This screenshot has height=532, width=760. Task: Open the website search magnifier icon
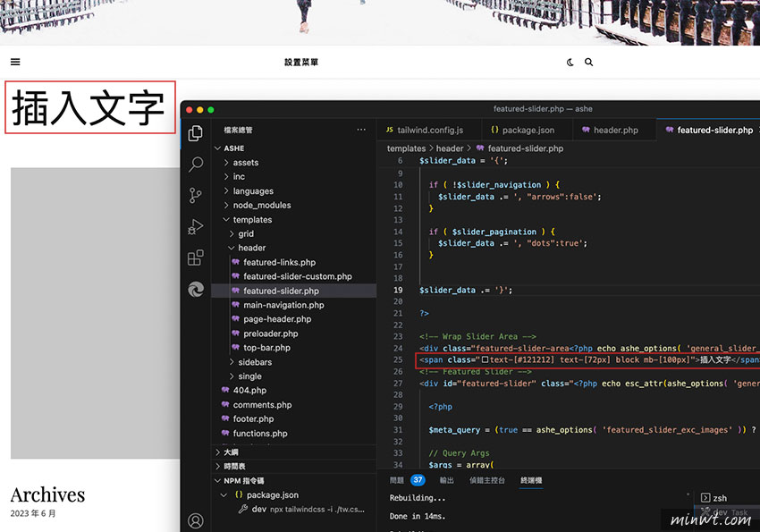(x=589, y=62)
